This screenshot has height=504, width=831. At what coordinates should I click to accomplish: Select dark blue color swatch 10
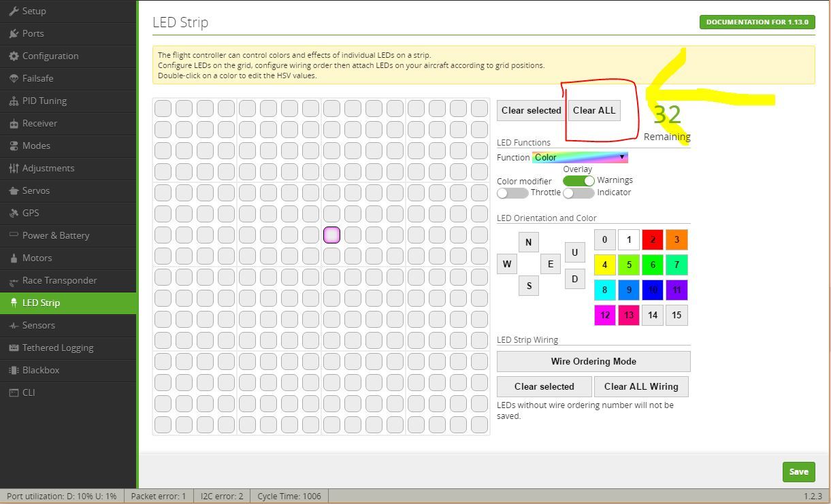click(653, 290)
